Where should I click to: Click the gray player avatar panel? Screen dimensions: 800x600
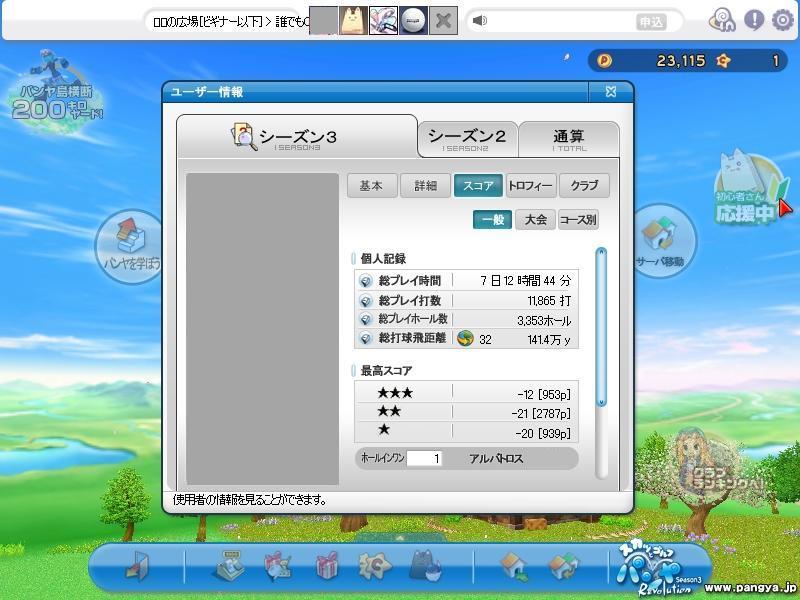click(x=262, y=329)
